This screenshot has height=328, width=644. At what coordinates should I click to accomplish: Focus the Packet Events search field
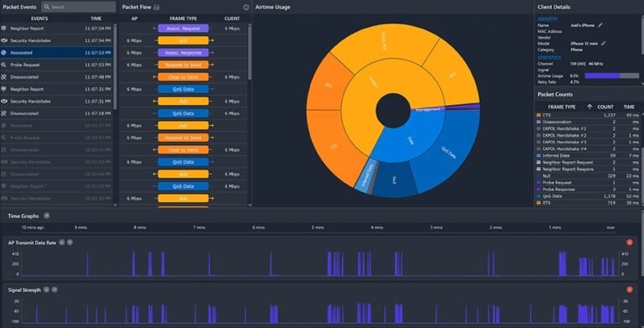pos(79,7)
